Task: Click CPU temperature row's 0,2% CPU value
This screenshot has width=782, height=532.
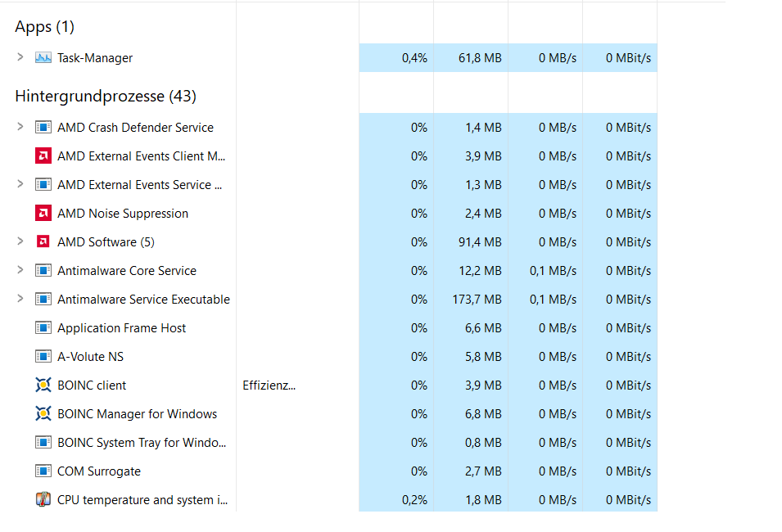Action: [x=414, y=500]
